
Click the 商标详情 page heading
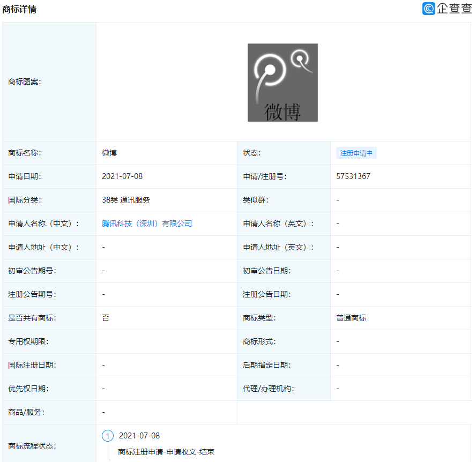pyautogui.click(x=19, y=9)
